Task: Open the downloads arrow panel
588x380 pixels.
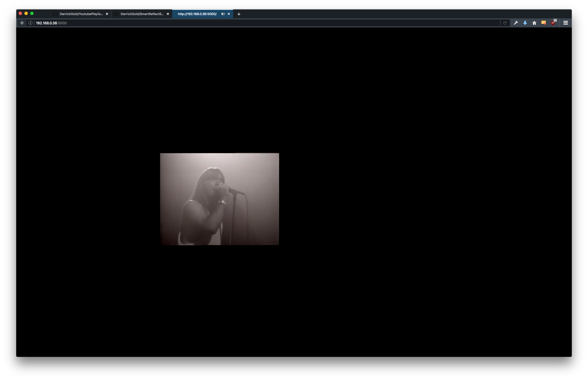Action: pos(525,23)
